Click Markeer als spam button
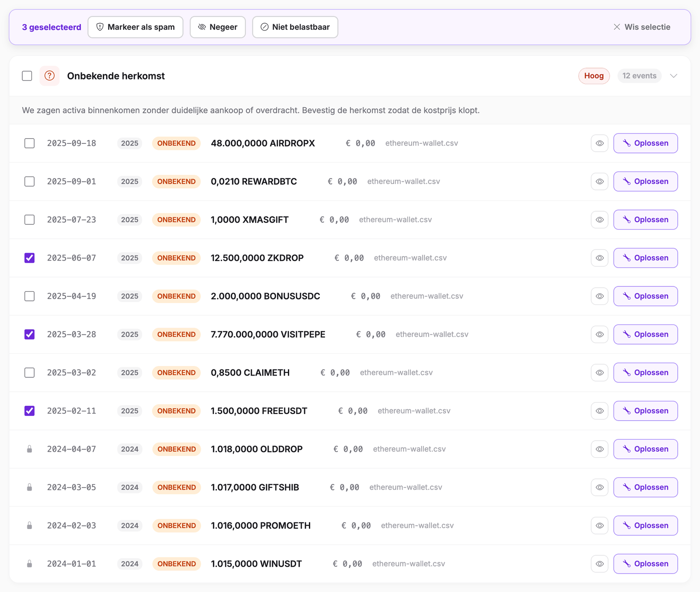This screenshot has height=592, width=700. pyautogui.click(x=136, y=27)
